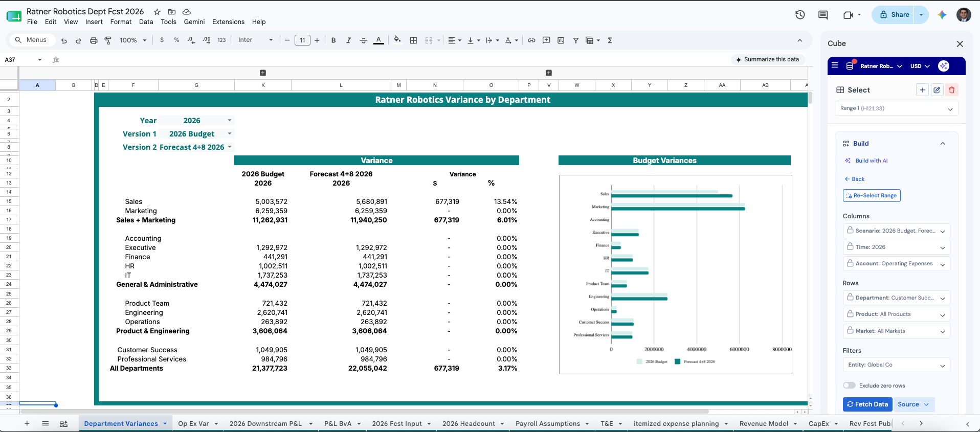Open the cell borders menu

[414, 40]
